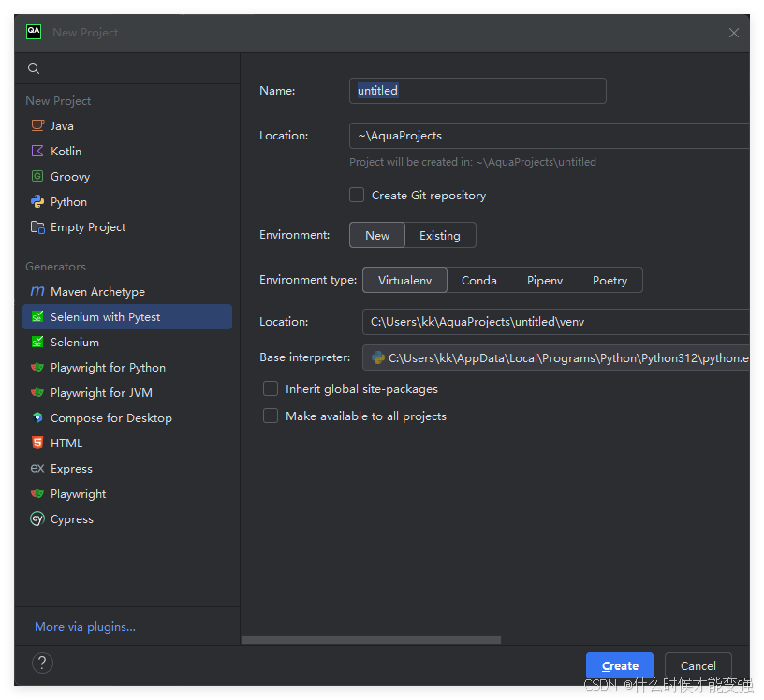Image resolution: width=764 pixels, height=700 pixels.
Task: Click the Create button
Action: (620, 665)
